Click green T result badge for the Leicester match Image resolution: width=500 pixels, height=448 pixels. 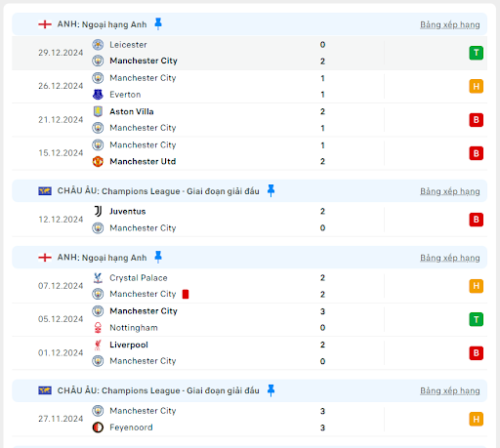476,53
